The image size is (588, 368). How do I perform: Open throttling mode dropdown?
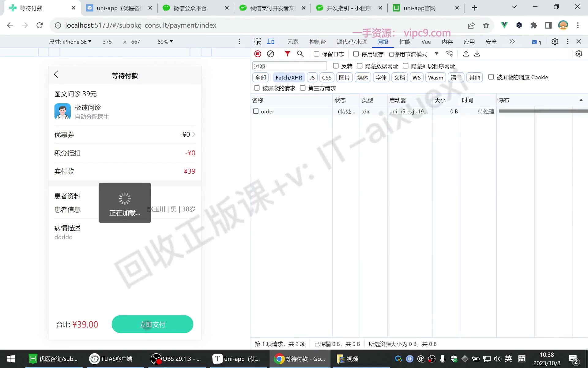point(413,54)
